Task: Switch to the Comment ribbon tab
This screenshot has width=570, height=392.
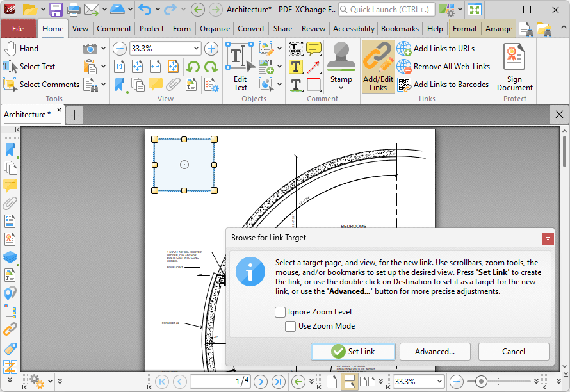Action: [x=114, y=29]
